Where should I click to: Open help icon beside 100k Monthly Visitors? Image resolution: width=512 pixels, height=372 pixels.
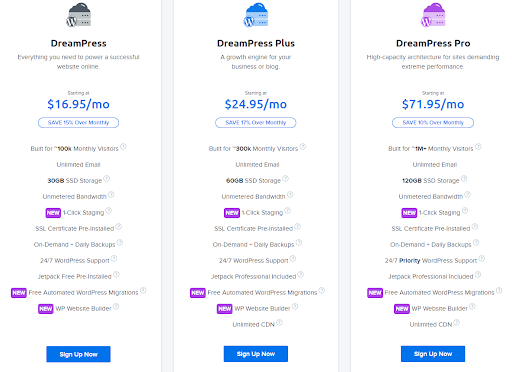pyautogui.click(x=123, y=147)
